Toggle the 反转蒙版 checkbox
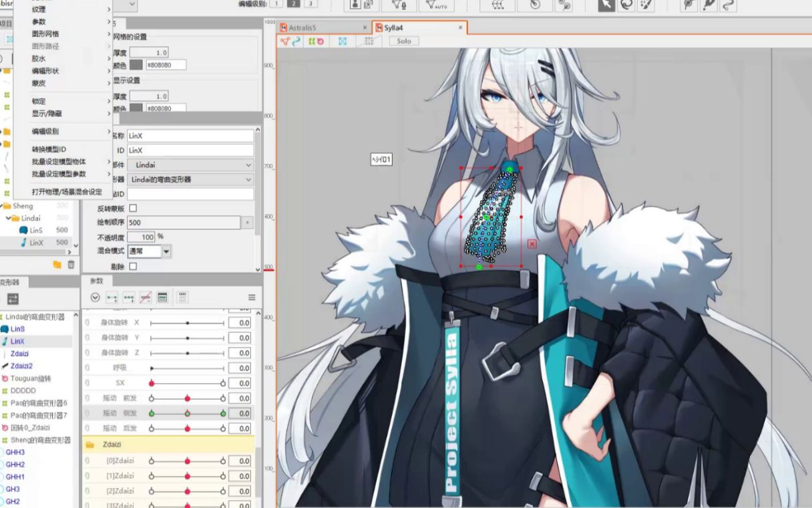The height and width of the screenshot is (508, 812). click(133, 209)
